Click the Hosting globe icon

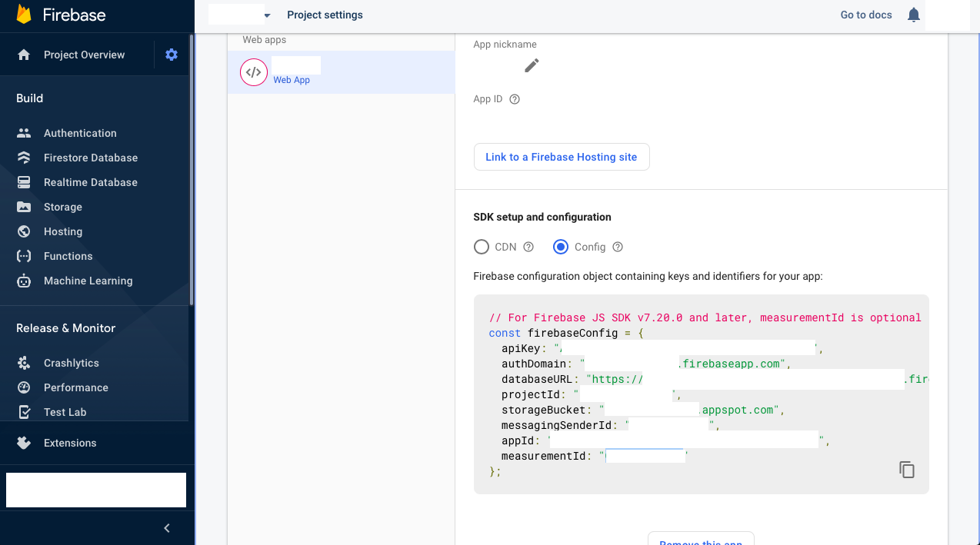[24, 231]
